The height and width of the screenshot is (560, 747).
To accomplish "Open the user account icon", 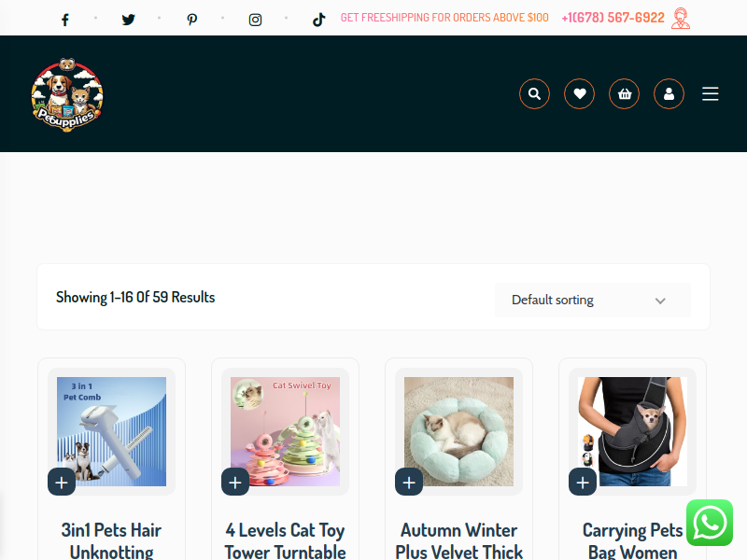I will [x=669, y=93].
